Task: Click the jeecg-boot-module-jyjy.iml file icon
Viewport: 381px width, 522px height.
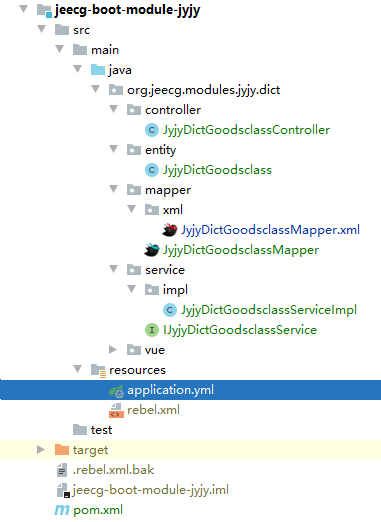Action: coord(63,490)
